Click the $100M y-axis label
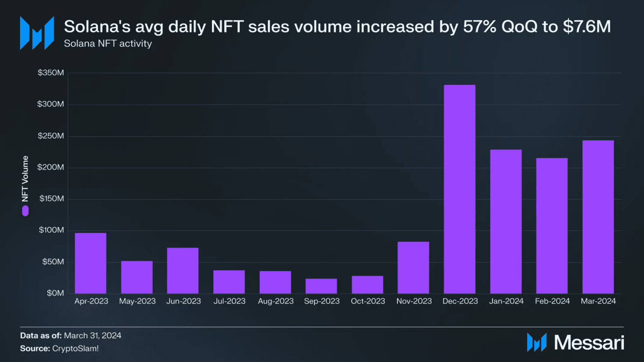The width and height of the screenshot is (644, 362). pos(51,230)
